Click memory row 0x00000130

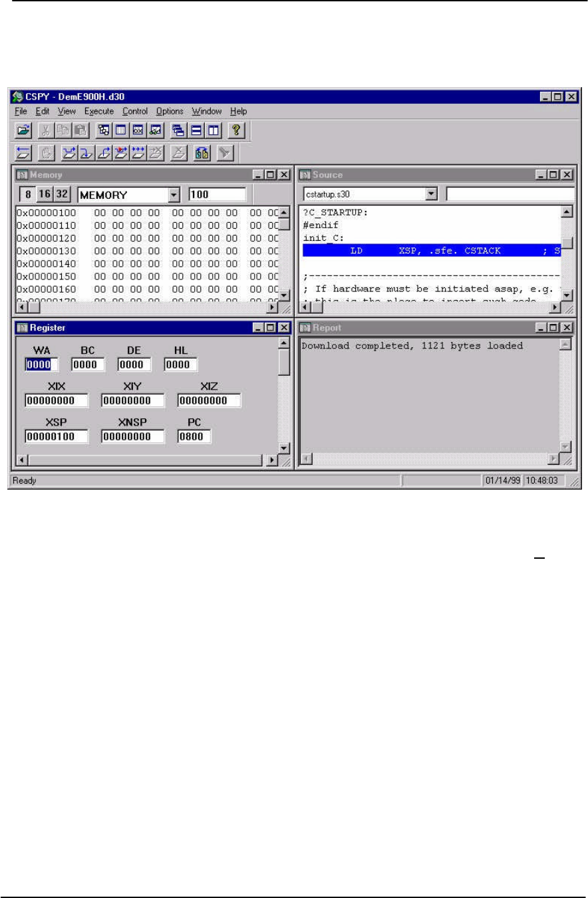(x=146, y=251)
